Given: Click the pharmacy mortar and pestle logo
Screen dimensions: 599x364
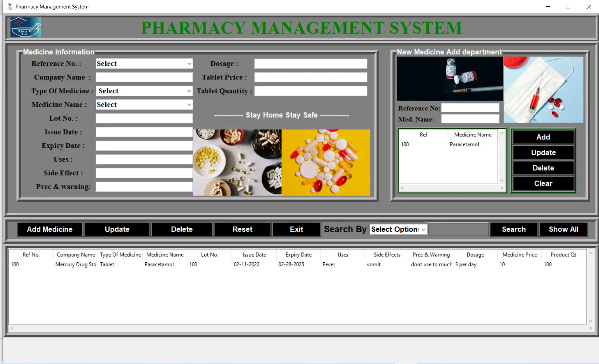Looking at the screenshot, I should click(x=25, y=27).
